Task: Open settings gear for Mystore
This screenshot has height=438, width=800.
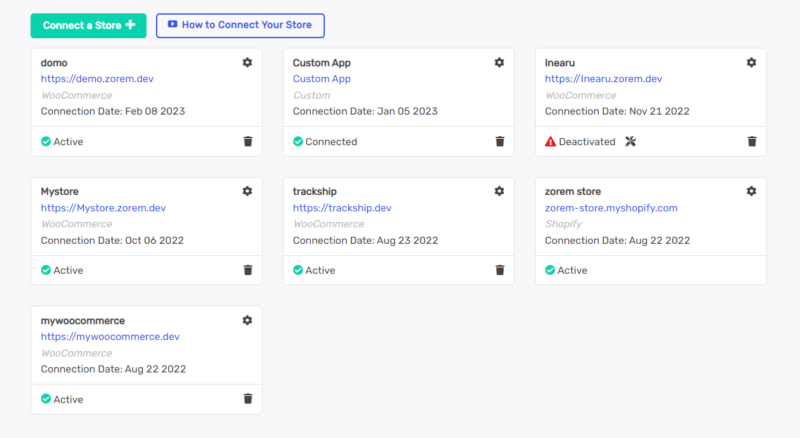Action: click(x=247, y=191)
